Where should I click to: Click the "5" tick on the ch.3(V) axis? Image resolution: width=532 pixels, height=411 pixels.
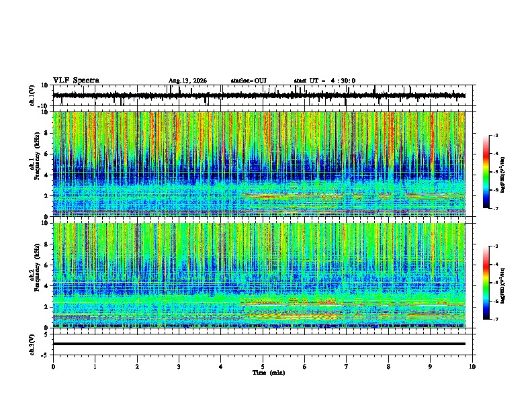click(x=46, y=334)
